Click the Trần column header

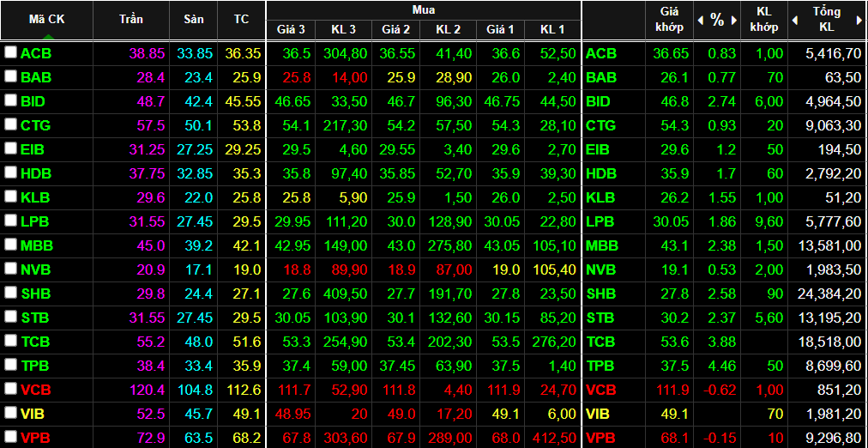[132, 20]
